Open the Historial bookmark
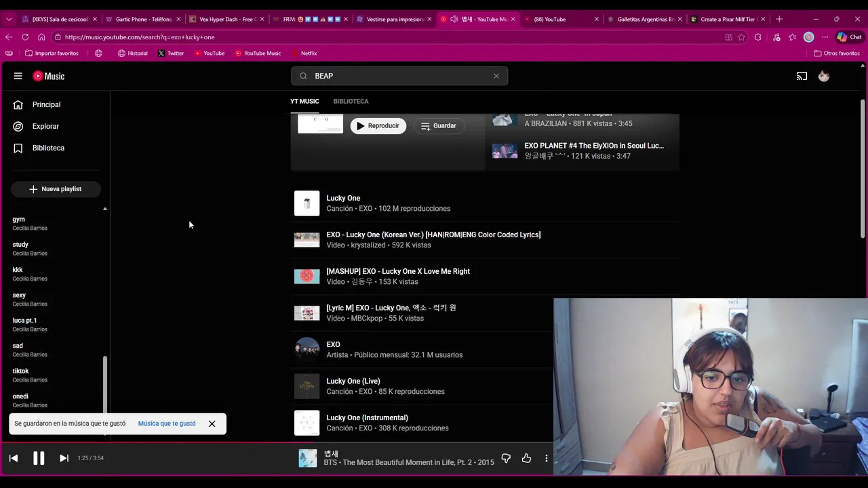Image resolution: width=868 pixels, height=488 pixels. tap(132, 53)
